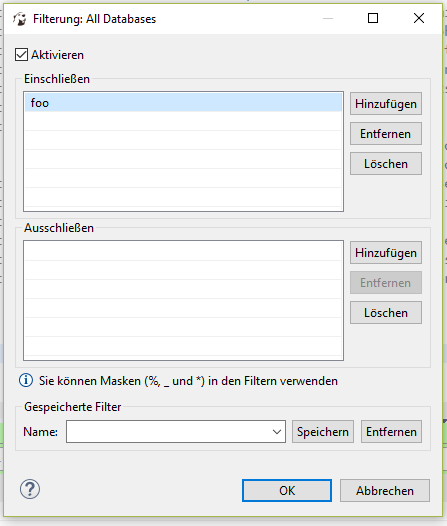Click Hinzufügen in the Einschließen group

[x=386, y=104]
